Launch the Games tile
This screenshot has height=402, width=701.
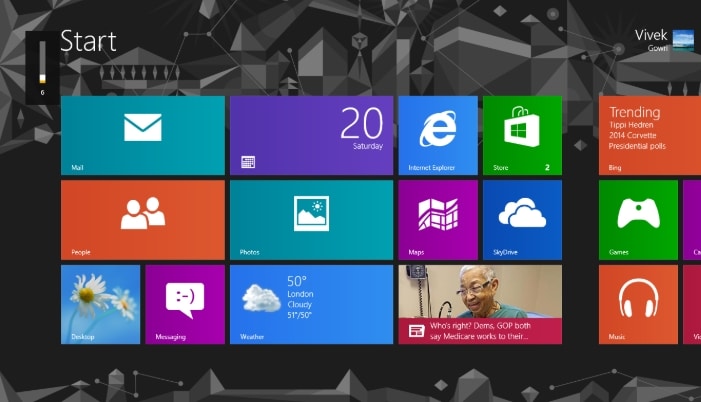[637, 219]
